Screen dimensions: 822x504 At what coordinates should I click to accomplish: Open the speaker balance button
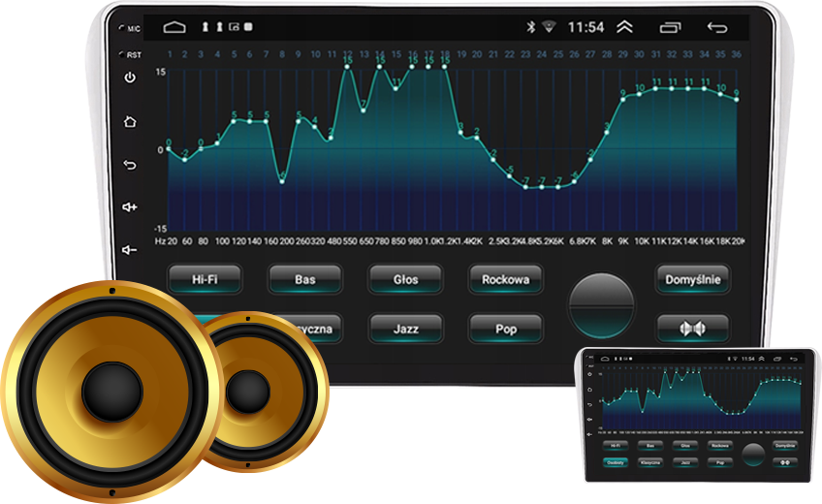click(x=693, y=329)
